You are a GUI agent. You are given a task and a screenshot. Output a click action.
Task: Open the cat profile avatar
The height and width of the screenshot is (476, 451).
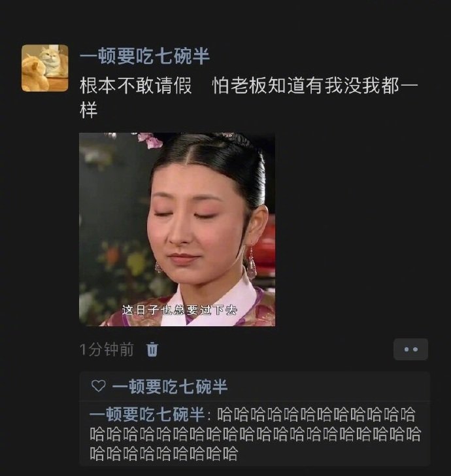45,68
